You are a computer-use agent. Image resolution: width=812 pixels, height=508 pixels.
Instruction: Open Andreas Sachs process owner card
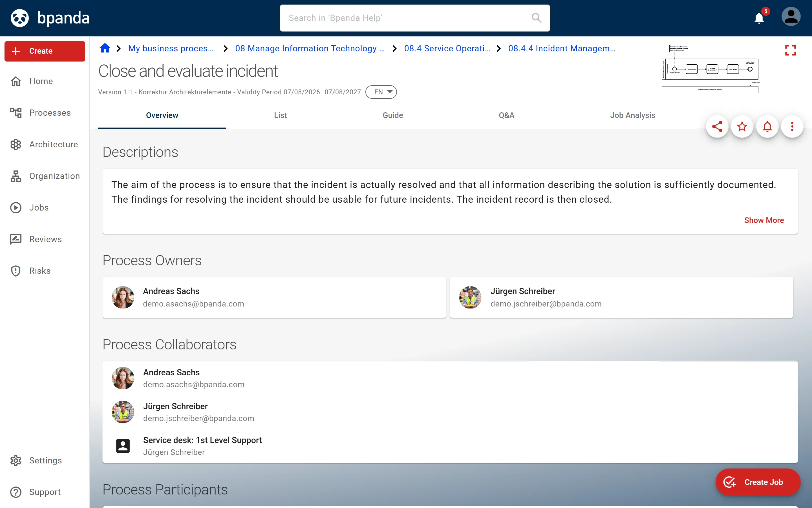coord(274,297)
